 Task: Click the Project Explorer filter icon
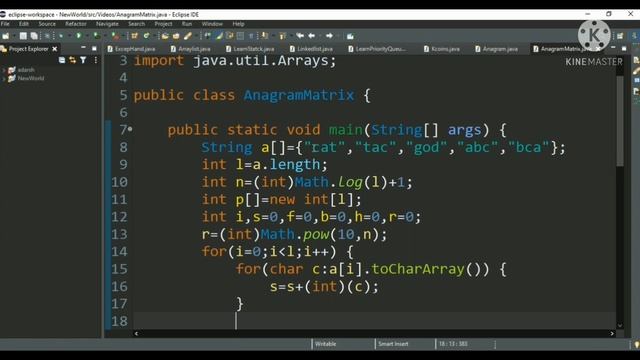click(x=83, y=60)
